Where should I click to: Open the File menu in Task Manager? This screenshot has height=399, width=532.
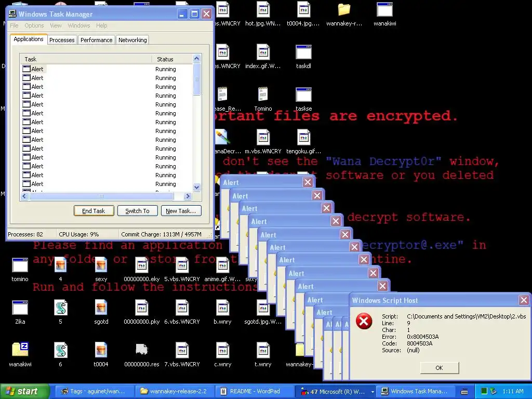click(14, 25)
